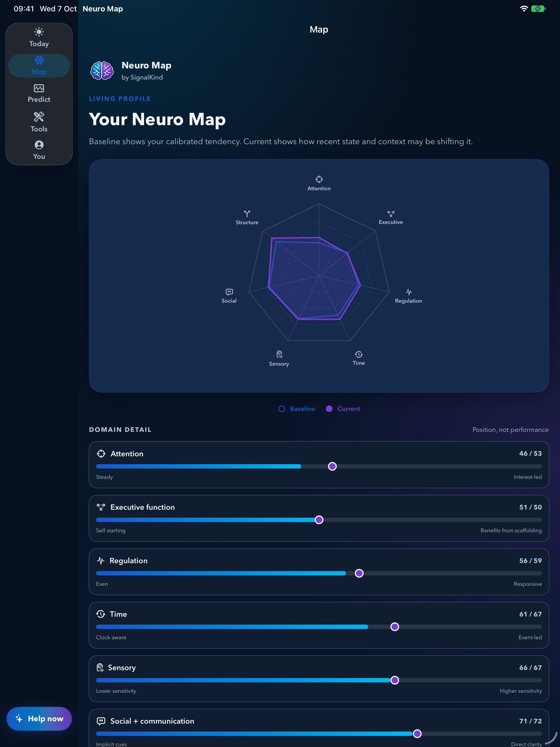This screenshot has height=747, width=560.
Task: Click the 'Your Neuro Map' heading
Action: [157, 119]
